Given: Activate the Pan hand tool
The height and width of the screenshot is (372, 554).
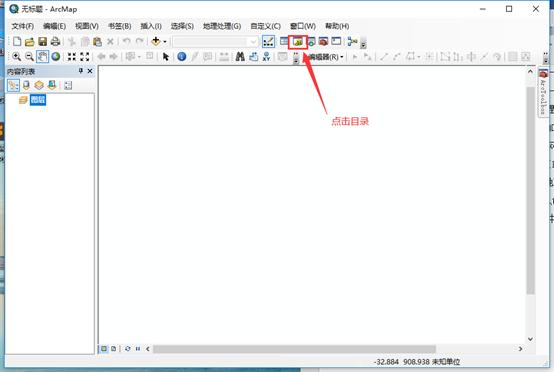Looking at the screenshot, I should pos(42,57).
